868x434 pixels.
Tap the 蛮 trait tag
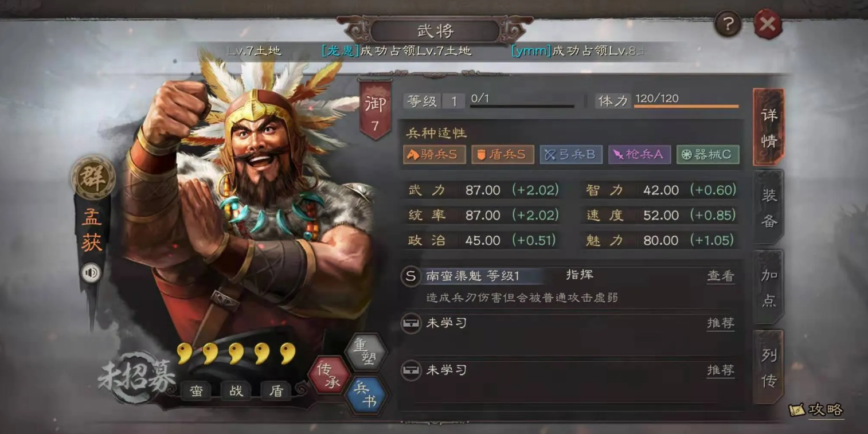point(196,392)
